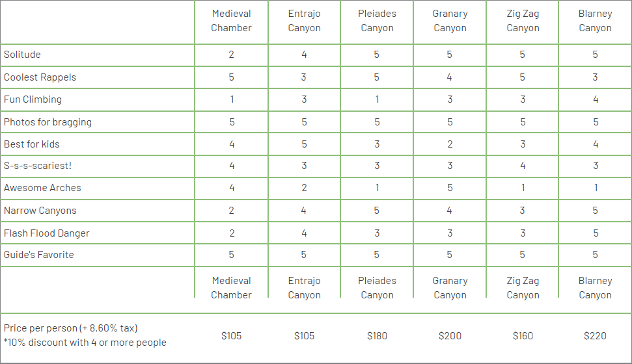This screenshot has height=364, width=632.
Task: Select the S-s-s-scariest! row label
Action: pos(38,166)
